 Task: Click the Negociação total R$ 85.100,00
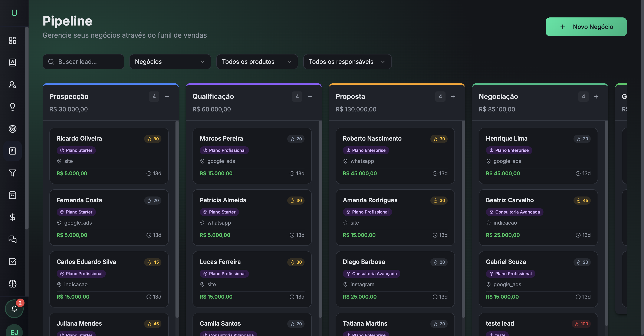click(497, 109)
